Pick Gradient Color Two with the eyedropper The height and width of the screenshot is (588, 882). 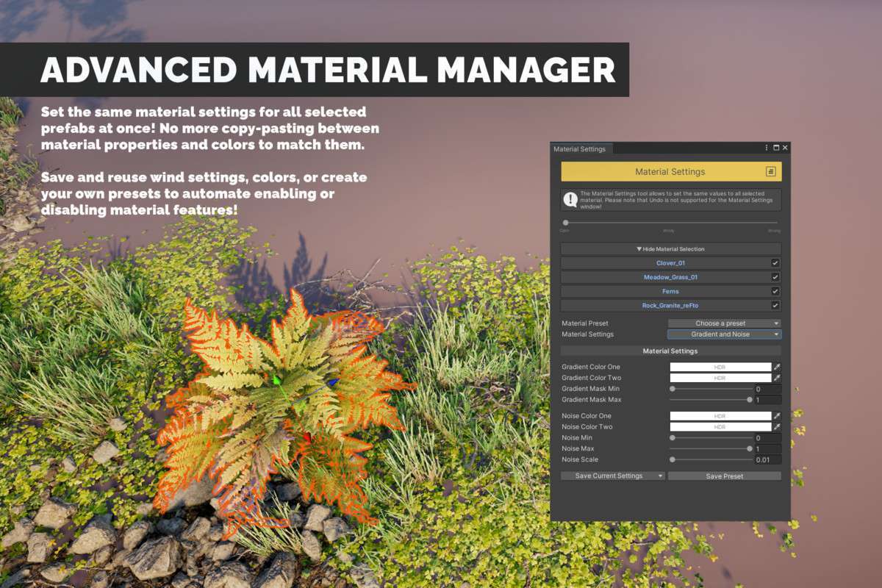[777, 378]
